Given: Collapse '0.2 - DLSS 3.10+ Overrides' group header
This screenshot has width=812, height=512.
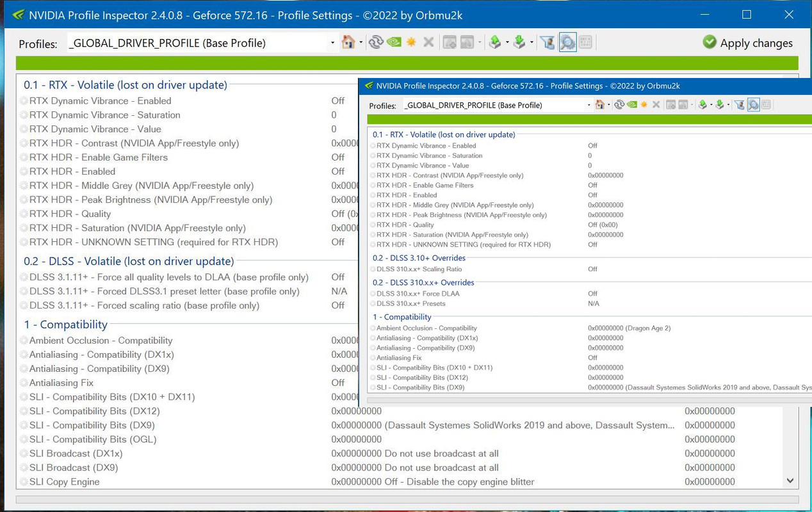Looking at the screenshot, I should [x=419, y=258].
